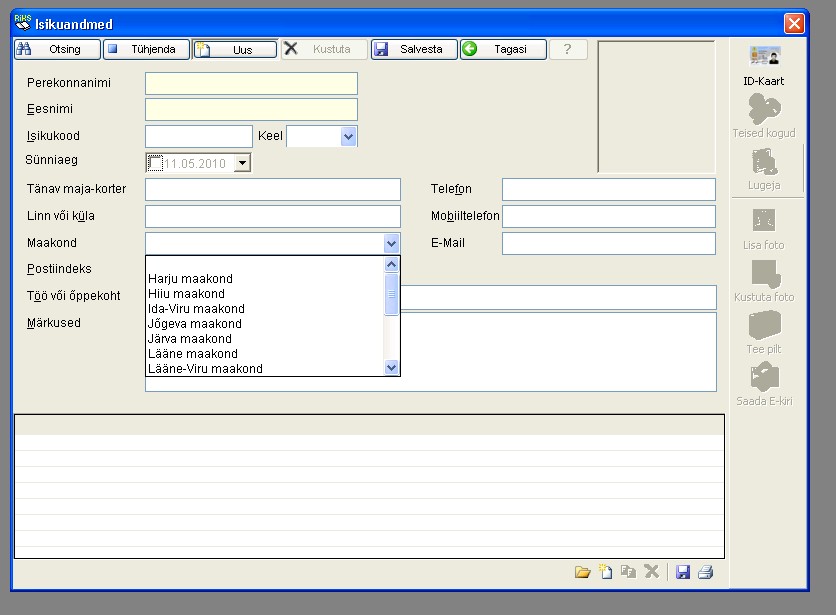This screenshot has width=836, height=615.
Task: Click the Tagasi back button
Action: (503, 49)
